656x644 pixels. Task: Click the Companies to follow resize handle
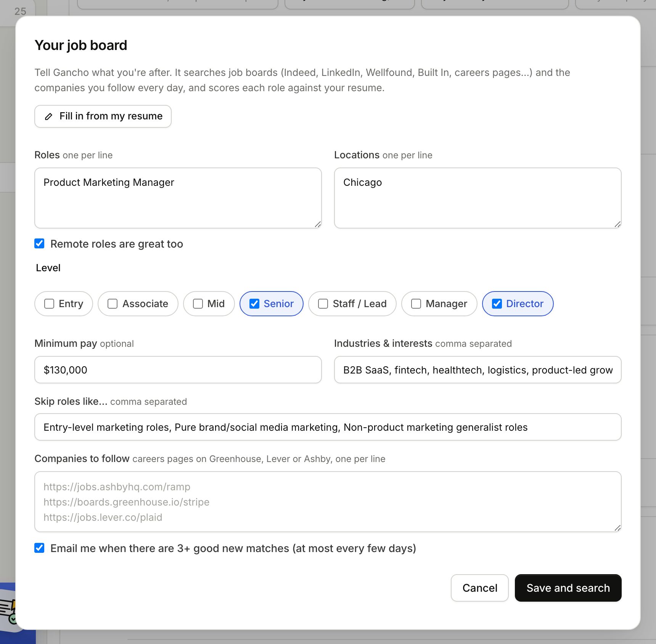pyautogui.click(x=617, y=528)
